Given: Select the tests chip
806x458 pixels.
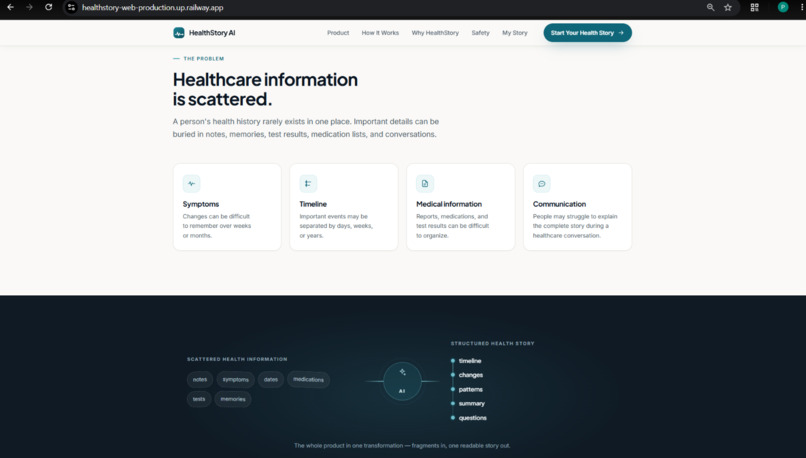Looking at the screenshot, I should tap(199, 399).
